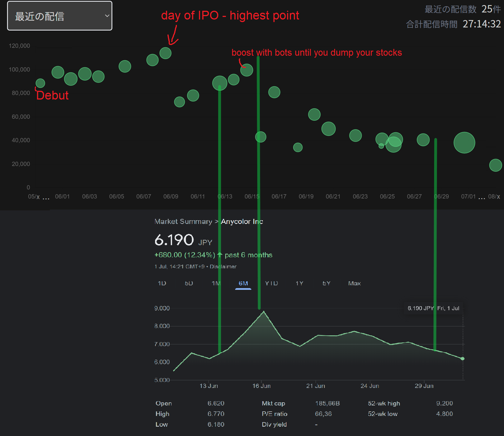Click the 52-wk high value '9.200'
The height and width of the screenshot is (436, 504).
pyautogui.click(x=445, y=403)
